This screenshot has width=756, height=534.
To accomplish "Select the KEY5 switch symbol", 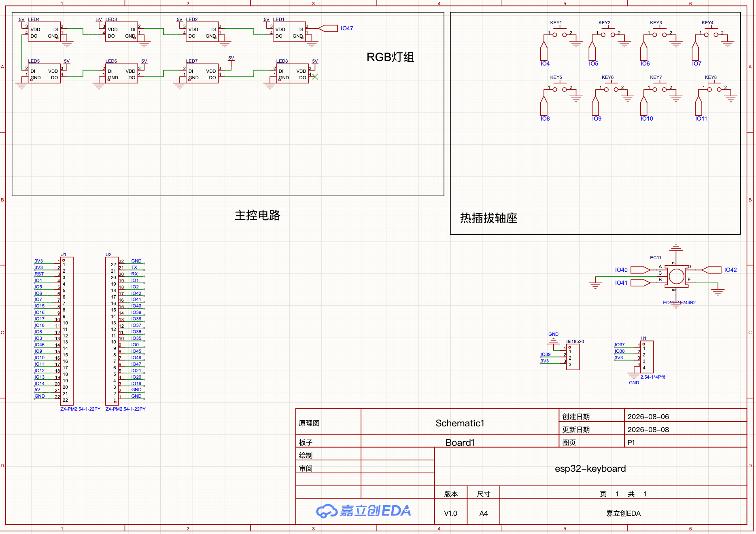I will point(560,87).
